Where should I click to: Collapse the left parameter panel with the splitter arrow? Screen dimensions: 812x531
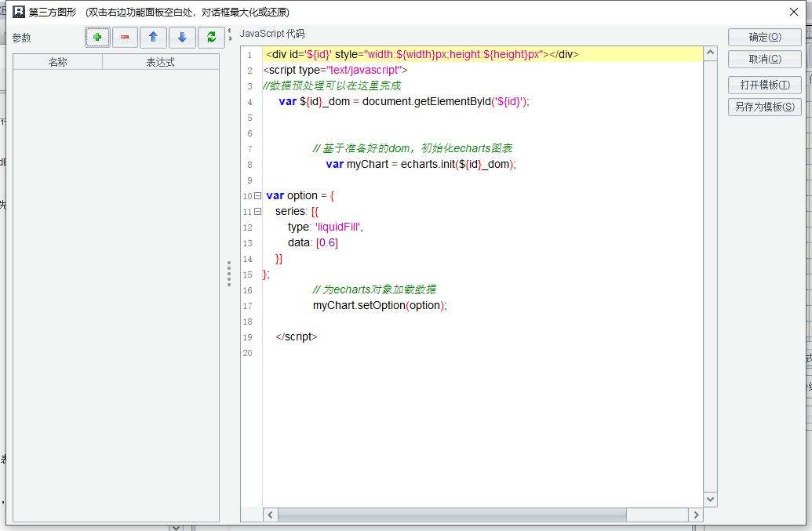pyautogui.click(x=229, y=31)
